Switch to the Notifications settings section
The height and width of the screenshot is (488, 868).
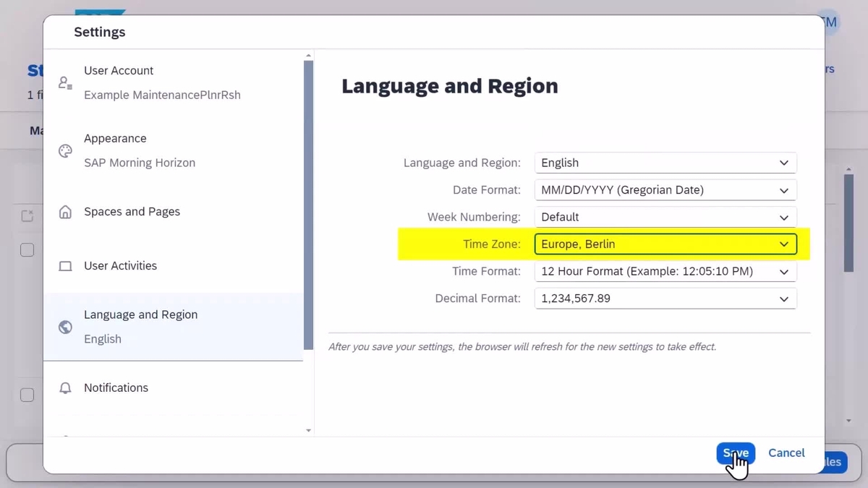click(116, 388)
